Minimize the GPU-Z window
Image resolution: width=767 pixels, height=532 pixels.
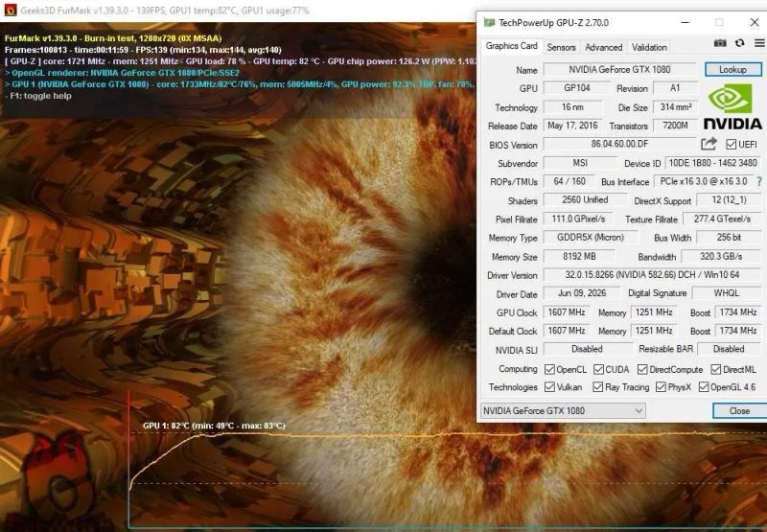tap(685, 22)
